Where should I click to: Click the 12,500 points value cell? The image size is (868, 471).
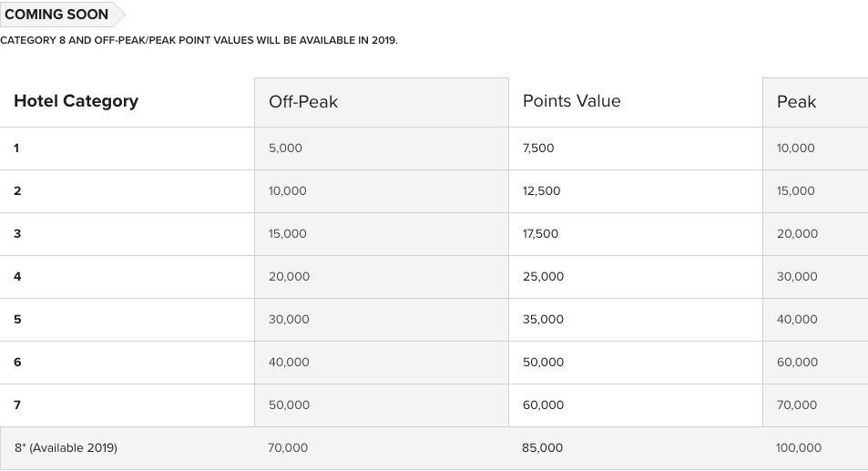(x=541, y=191)
